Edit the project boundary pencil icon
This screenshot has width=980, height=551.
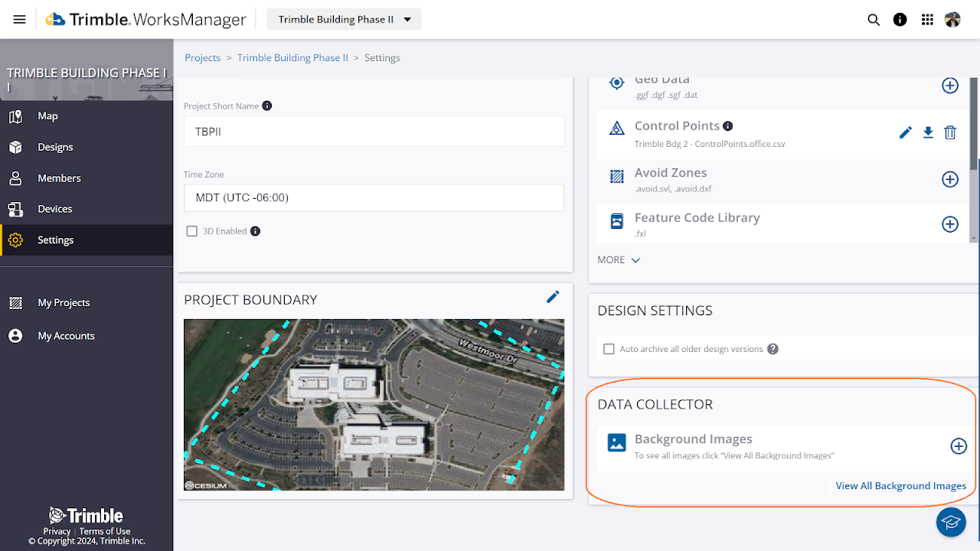553,297
